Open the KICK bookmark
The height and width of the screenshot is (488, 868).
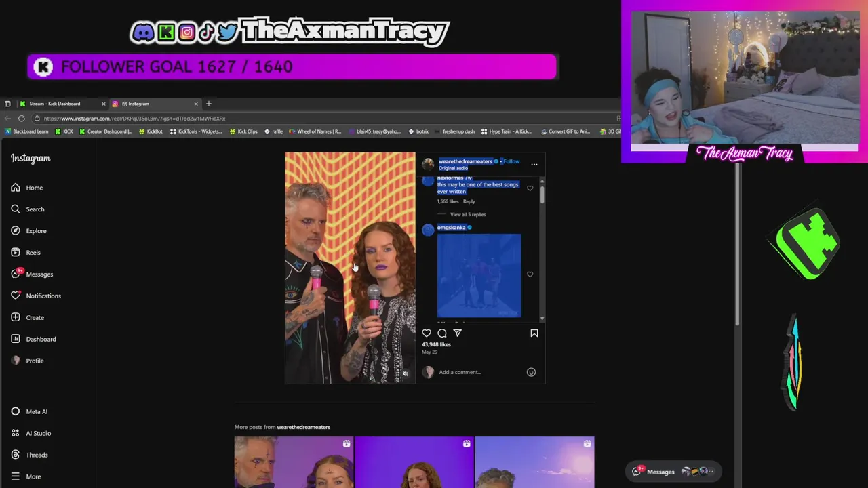(x=64, y=131)
